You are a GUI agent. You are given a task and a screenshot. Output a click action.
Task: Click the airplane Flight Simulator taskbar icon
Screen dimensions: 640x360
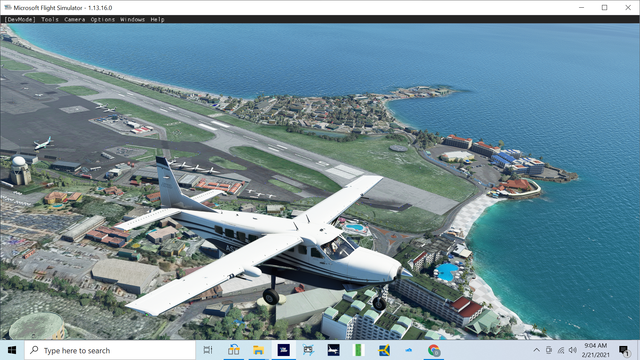click(x=333, y=350)
